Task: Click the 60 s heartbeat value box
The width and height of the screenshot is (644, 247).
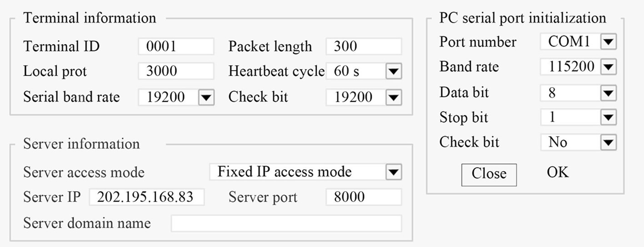Action: coord(355,71)
